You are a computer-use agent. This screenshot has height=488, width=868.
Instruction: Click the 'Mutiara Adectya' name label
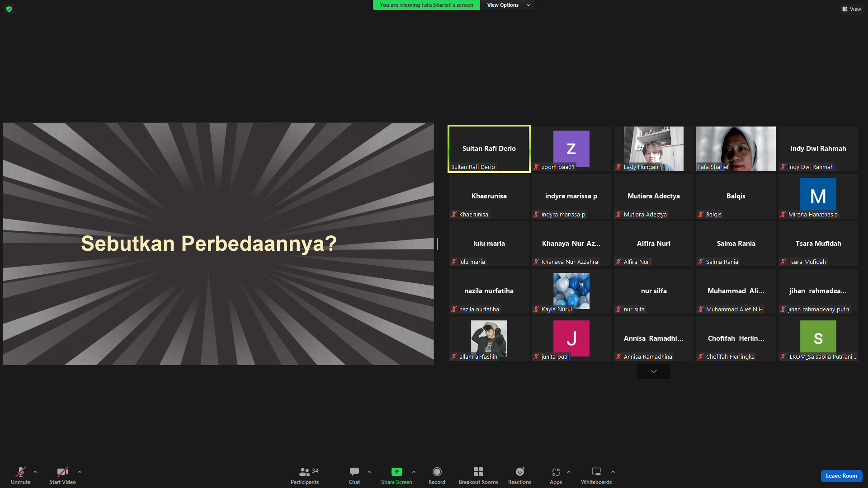(x=646, y=215)
